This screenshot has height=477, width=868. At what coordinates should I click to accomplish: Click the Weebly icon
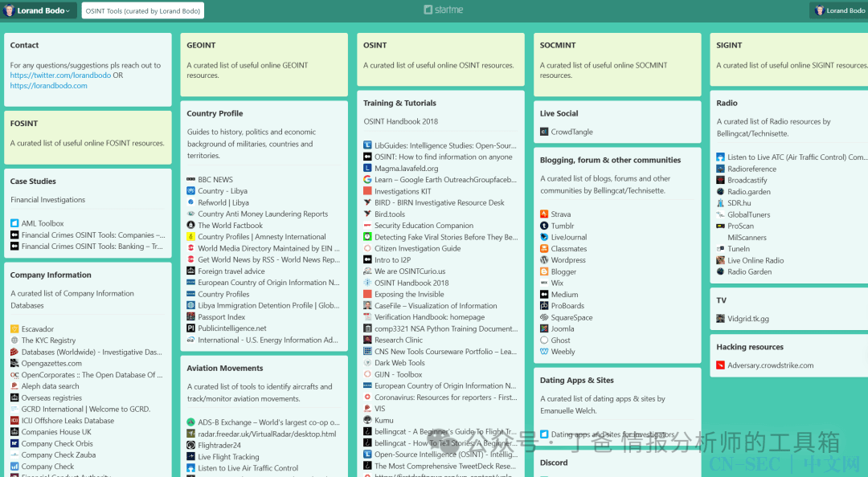point(544,352)
